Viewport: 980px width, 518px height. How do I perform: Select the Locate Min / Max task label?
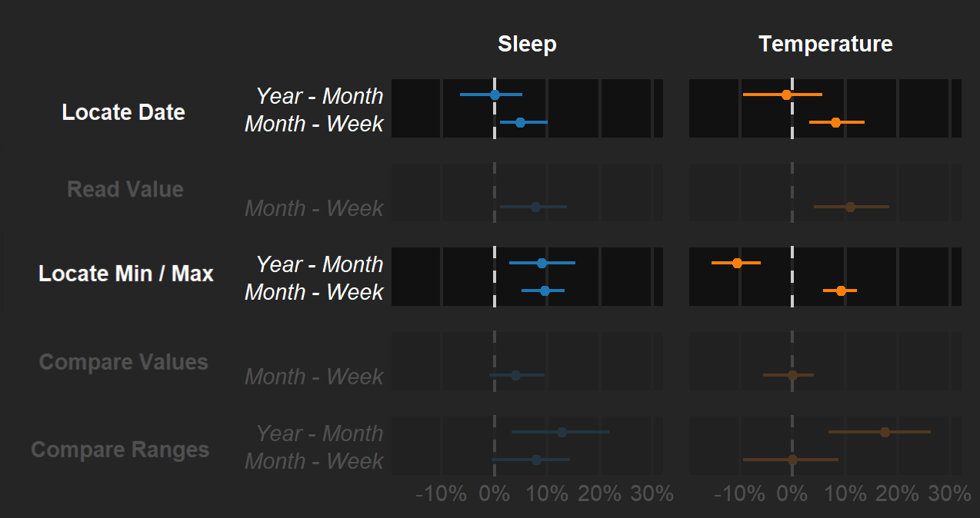click(126, 274)
